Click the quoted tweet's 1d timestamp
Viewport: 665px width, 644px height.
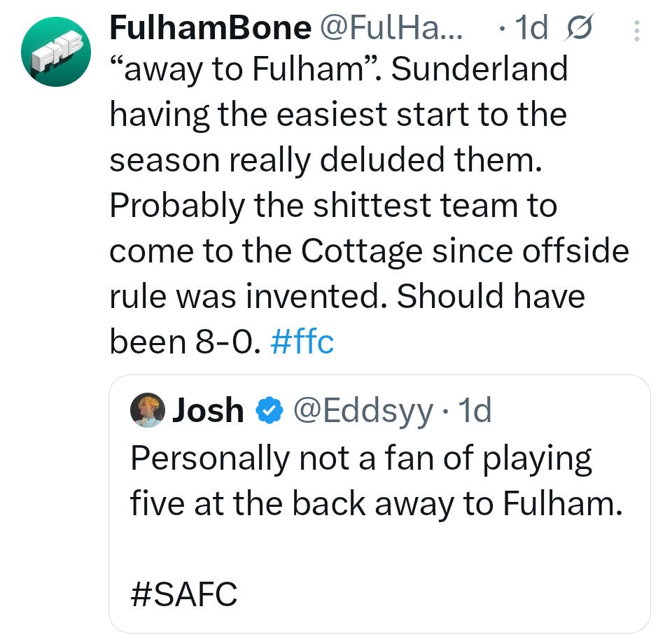[x=473, y=411]
